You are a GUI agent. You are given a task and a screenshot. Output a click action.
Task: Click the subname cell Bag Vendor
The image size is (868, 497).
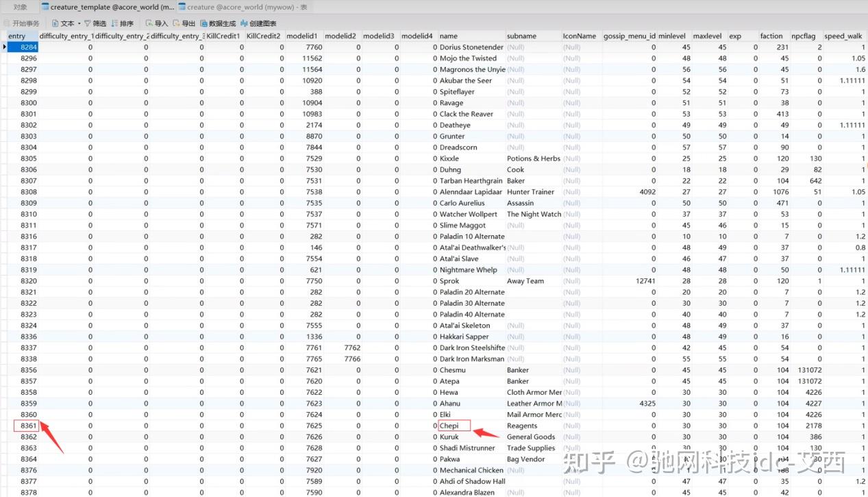pos(526,459)
